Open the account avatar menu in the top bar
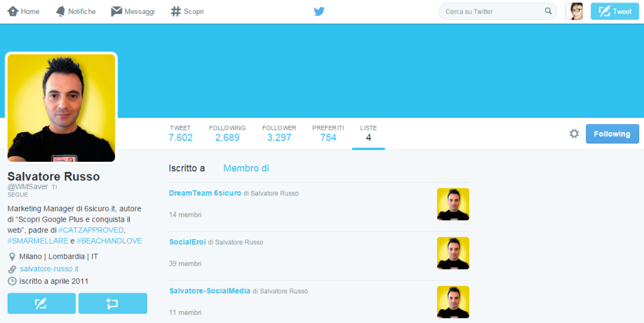Image resolution: width=644 pixels, height=323 pixels. point(574,11)
